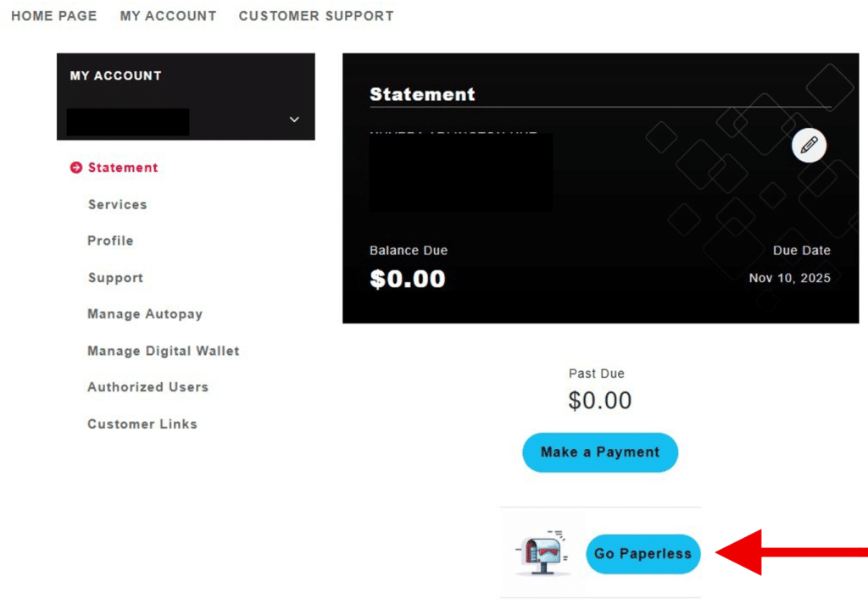Go to the Profile section
Viewport: 868px width, 604px height.
click(110, 241)
